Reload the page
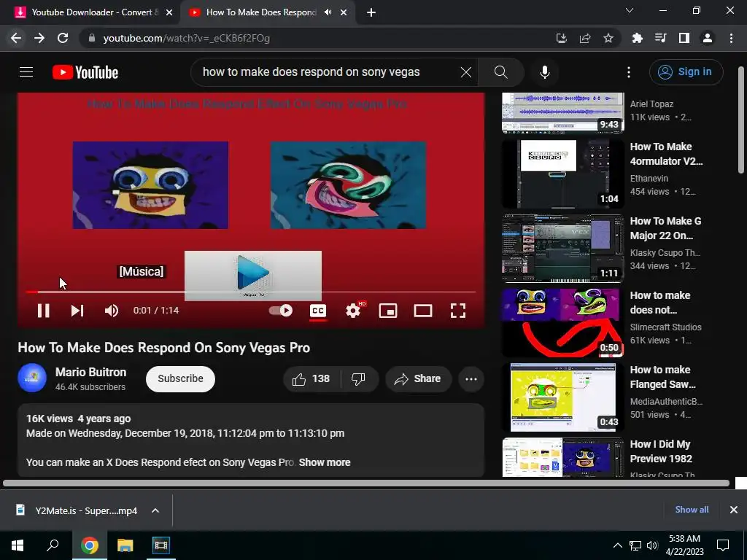Viewport: 747px width, 560px height. (63, 38)
